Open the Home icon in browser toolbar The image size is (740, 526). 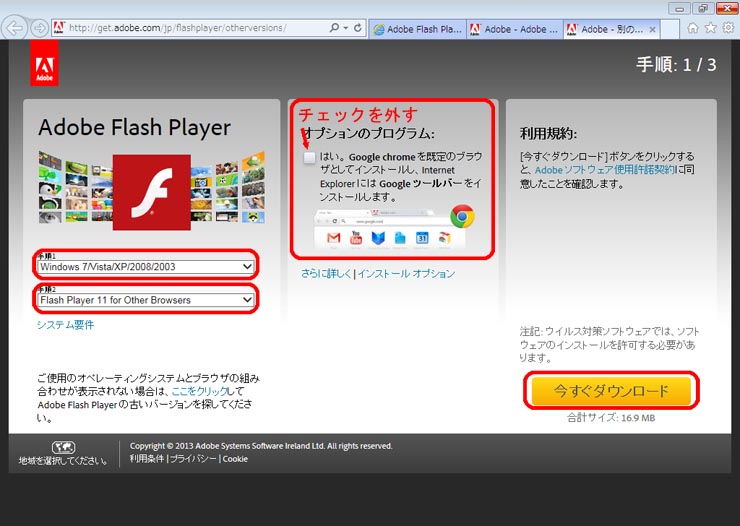(x=692, y=28)
